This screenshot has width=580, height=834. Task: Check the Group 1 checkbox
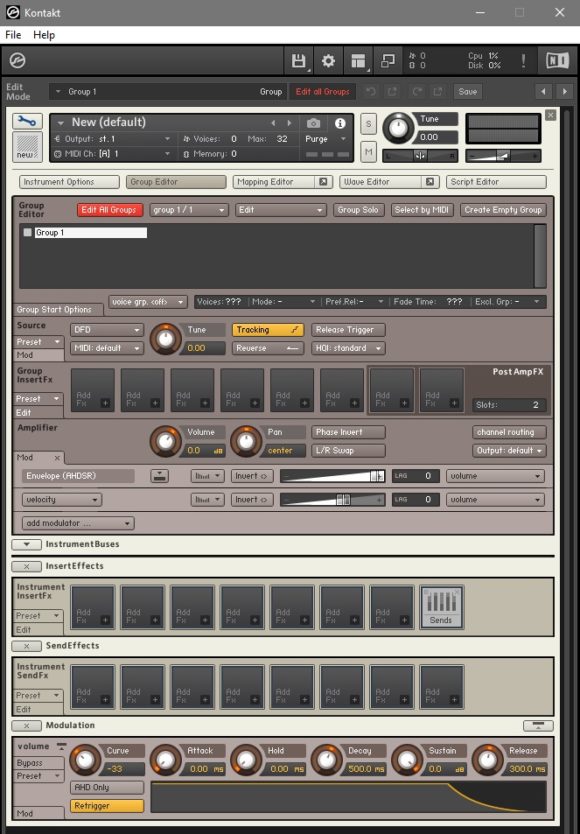coord(28,232)
